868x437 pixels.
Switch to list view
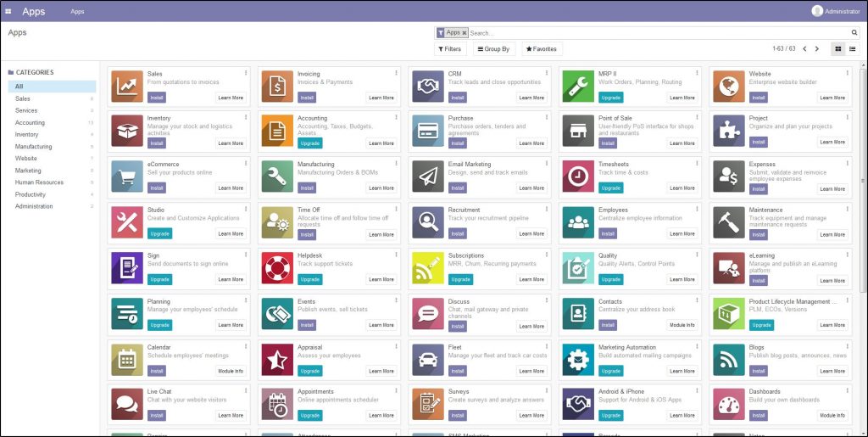(x=852, y=49)
